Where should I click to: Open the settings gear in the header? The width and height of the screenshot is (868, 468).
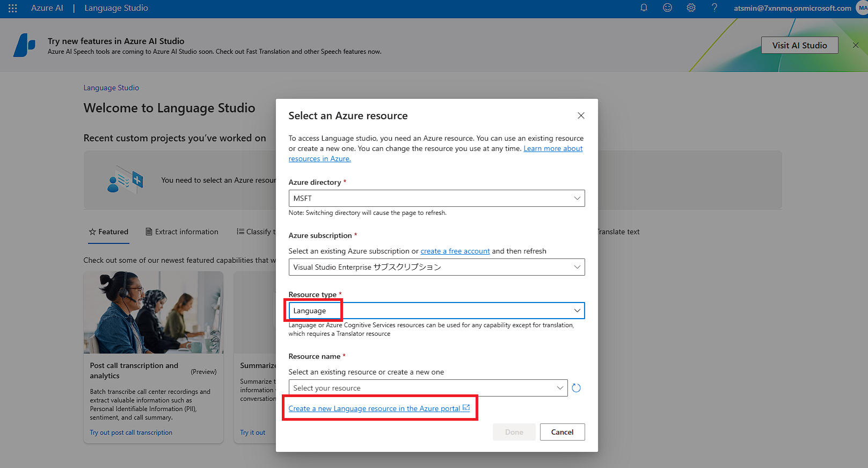click(691, 8)
